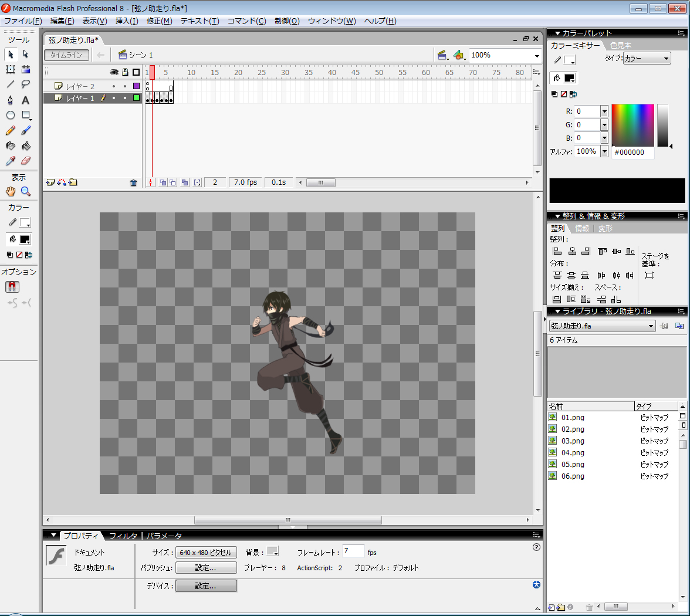
Task: Click the rainbow color spectrum picker
Action: pyautogui.click(x=632, y=125)
